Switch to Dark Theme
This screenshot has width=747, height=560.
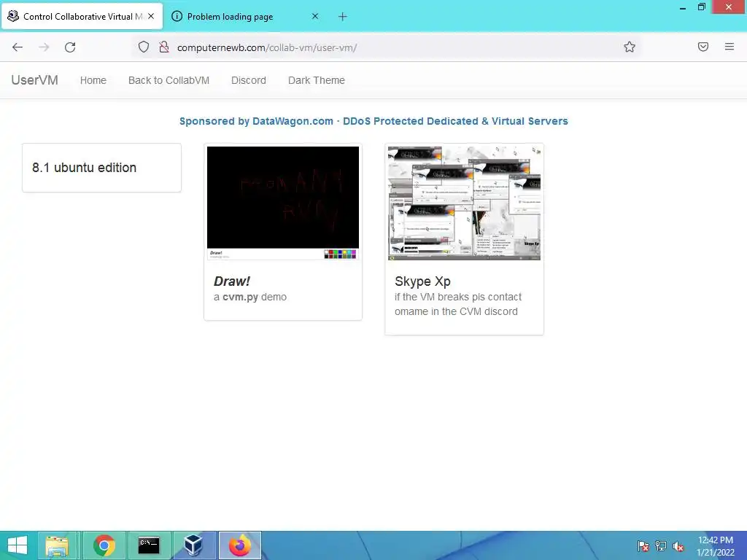tap(317, 80)
